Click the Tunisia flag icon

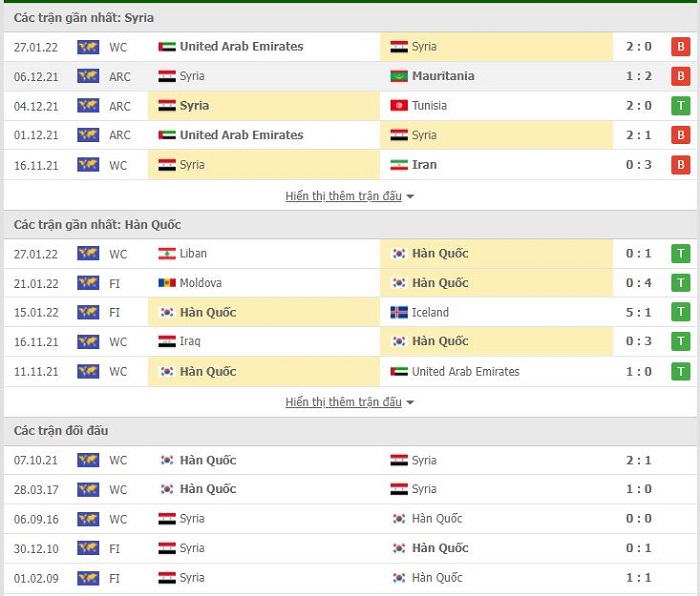click(x=399, y=106)
